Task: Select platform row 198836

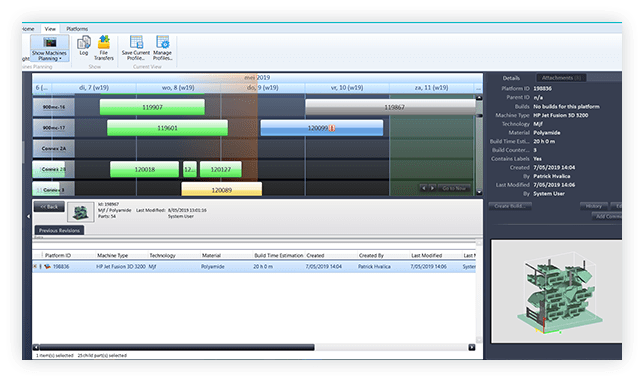Action: [x=254, y=266]
